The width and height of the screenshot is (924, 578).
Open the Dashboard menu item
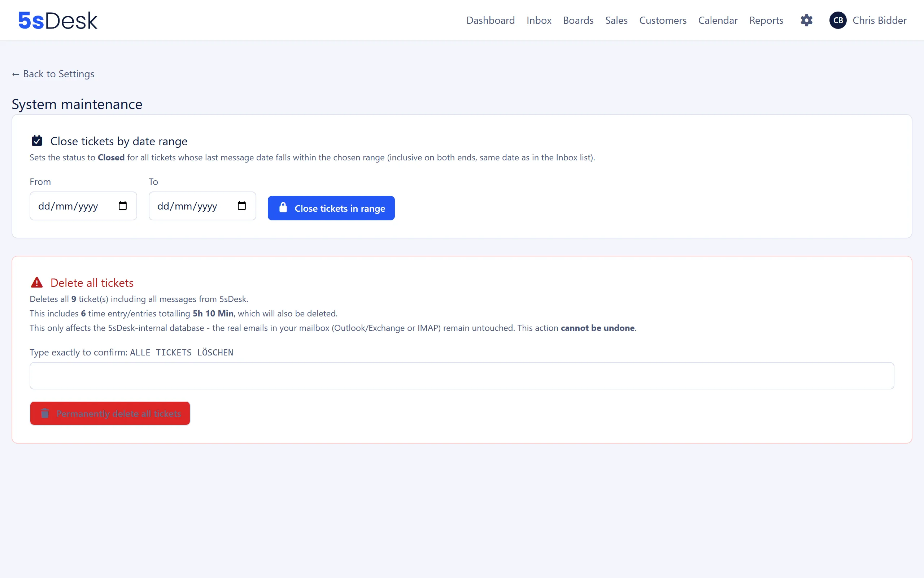(x=490, y=20)
